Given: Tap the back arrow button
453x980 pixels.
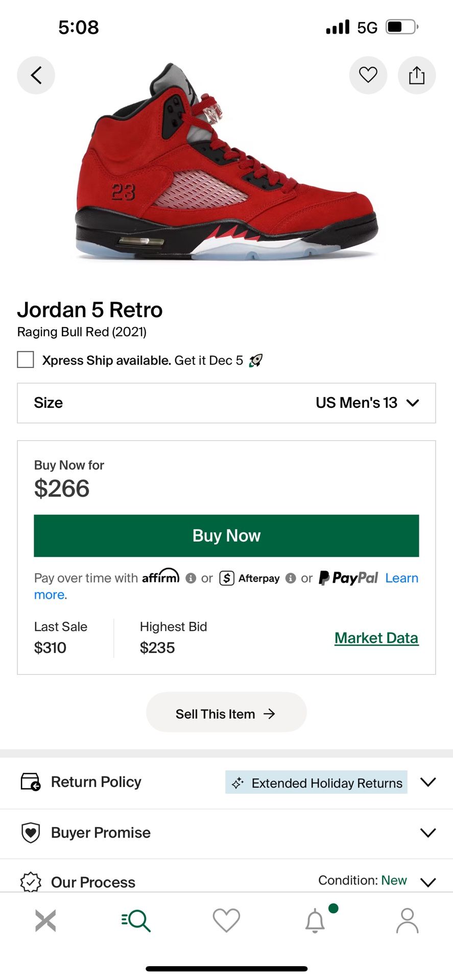Looking at the screenshot, I should point(36,75).
